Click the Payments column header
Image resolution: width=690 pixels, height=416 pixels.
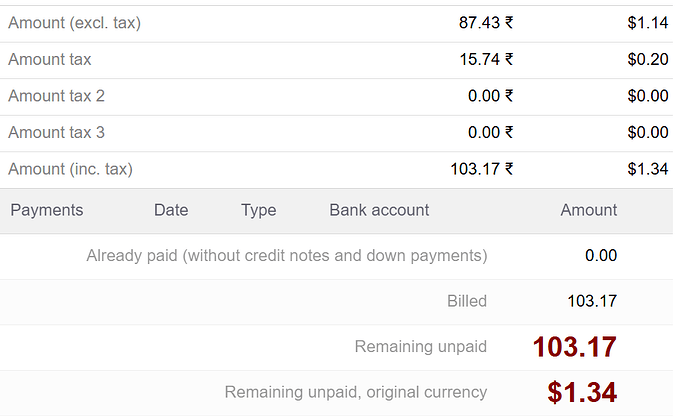tap(47, 210)
